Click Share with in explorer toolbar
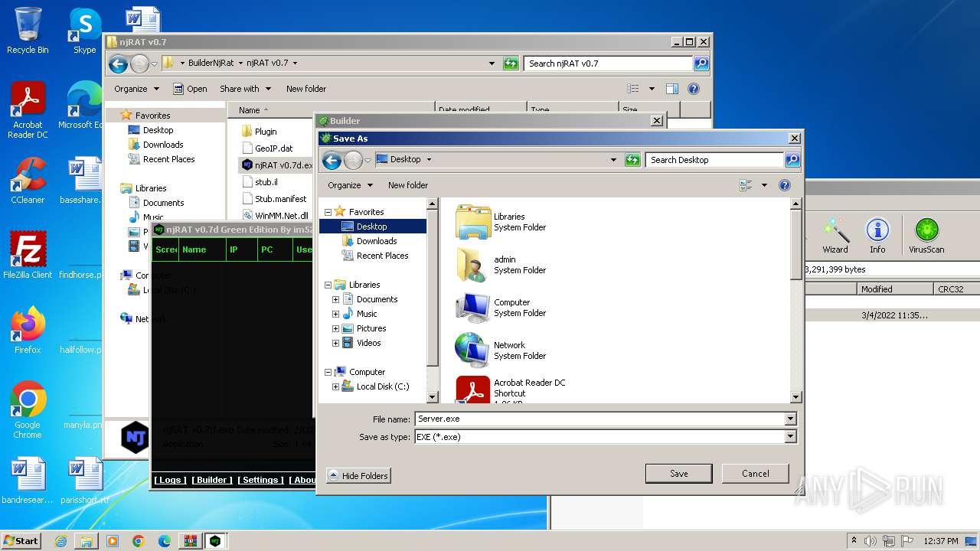 [x=245, y=89]
